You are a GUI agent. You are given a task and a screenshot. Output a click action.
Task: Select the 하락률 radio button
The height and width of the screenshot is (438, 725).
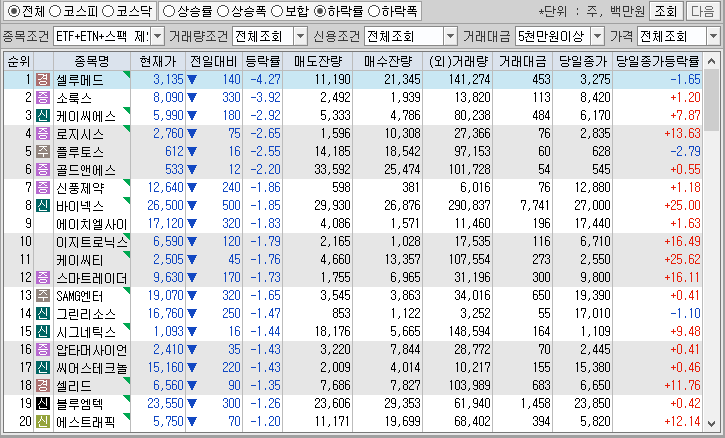point(319,11)
